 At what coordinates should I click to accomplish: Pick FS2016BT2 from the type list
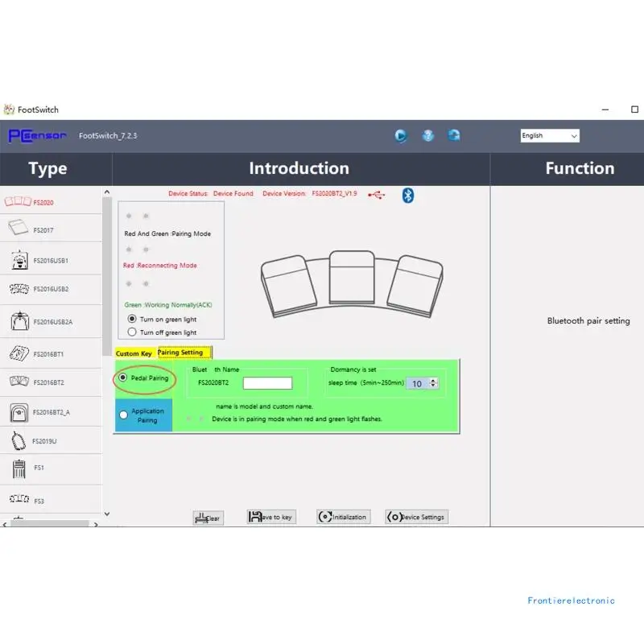pos(51,382)
